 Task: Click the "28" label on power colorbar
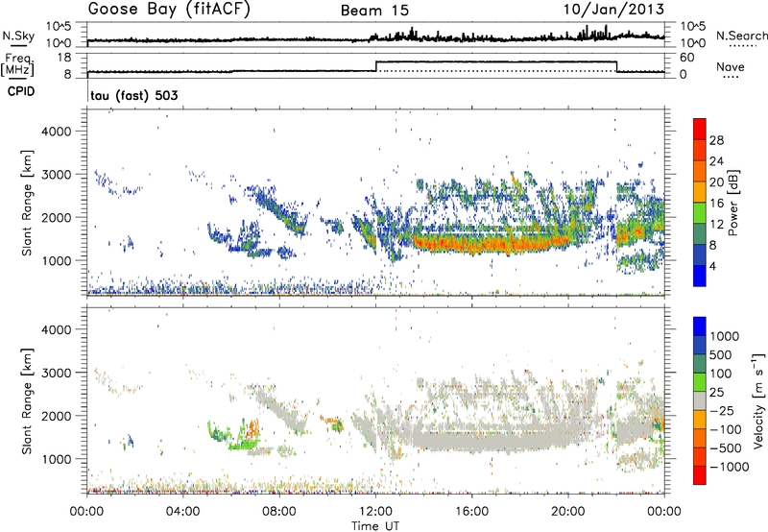coord(716,140)
